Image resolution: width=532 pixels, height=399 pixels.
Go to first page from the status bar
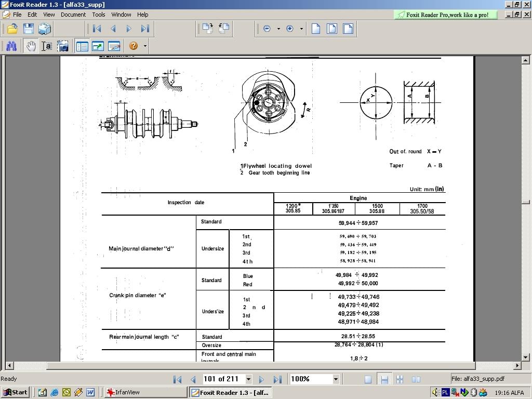pos(177,379)
